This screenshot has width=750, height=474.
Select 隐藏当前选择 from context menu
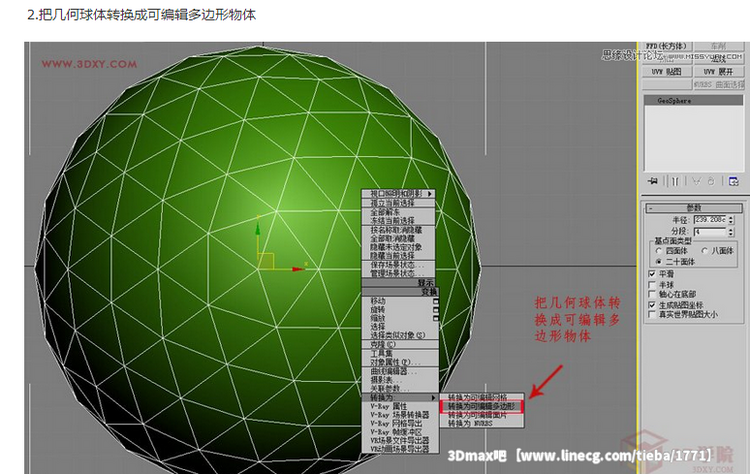pyautogui.click(x=398, y=256)
